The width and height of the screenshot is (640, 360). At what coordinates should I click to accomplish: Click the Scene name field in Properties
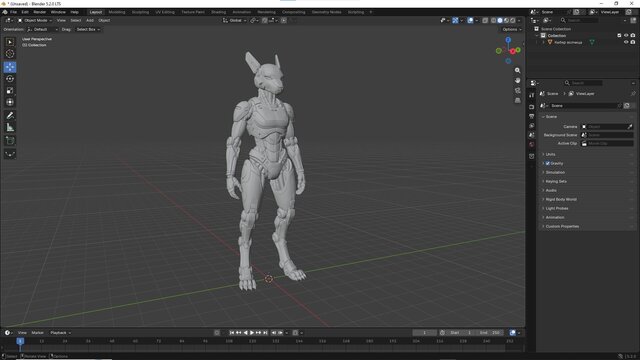[584, 106]
